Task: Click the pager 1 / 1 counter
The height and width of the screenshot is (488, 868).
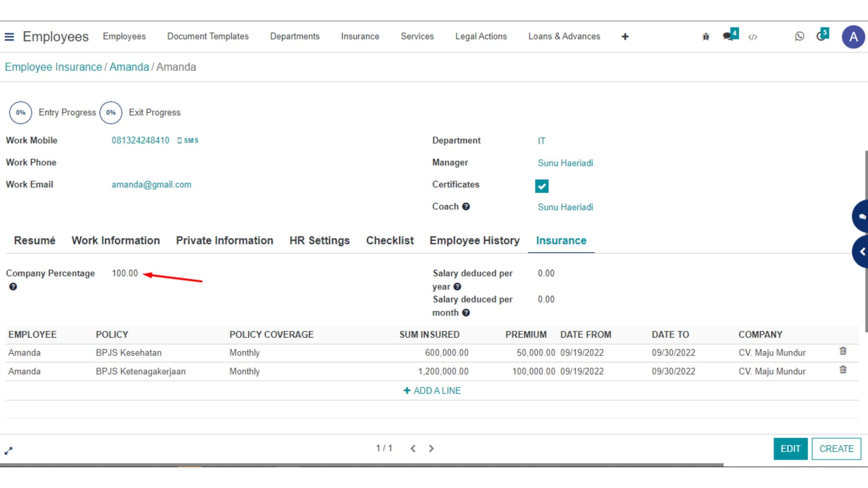Action: [384, 448]
